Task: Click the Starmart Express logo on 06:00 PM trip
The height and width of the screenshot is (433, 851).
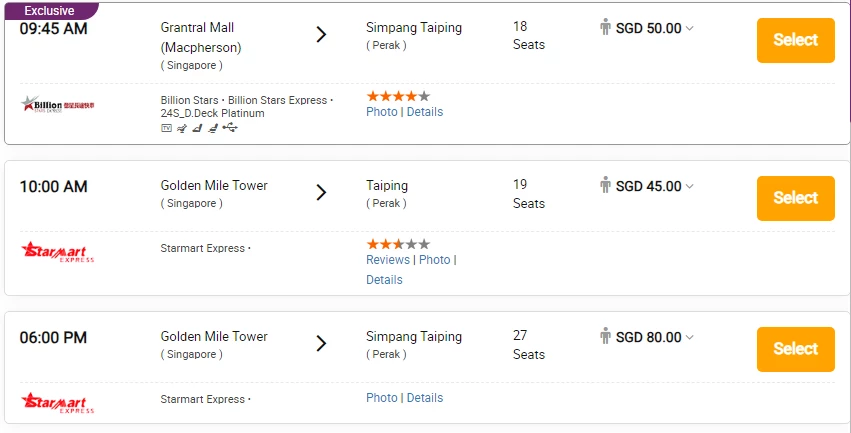Action: pyautogui.click(x=58, y=403)
